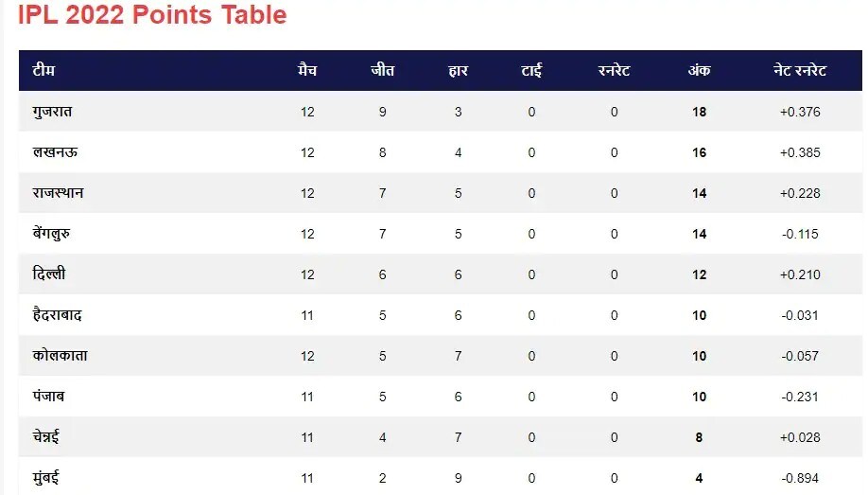Click the जीत column header
Screen dimensions: 868x495
[x=383, y=71]
